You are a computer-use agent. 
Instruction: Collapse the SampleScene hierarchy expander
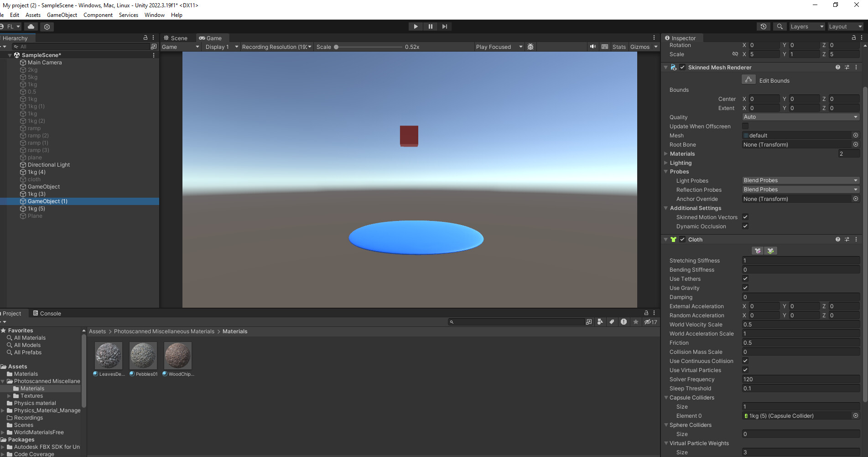9,55
